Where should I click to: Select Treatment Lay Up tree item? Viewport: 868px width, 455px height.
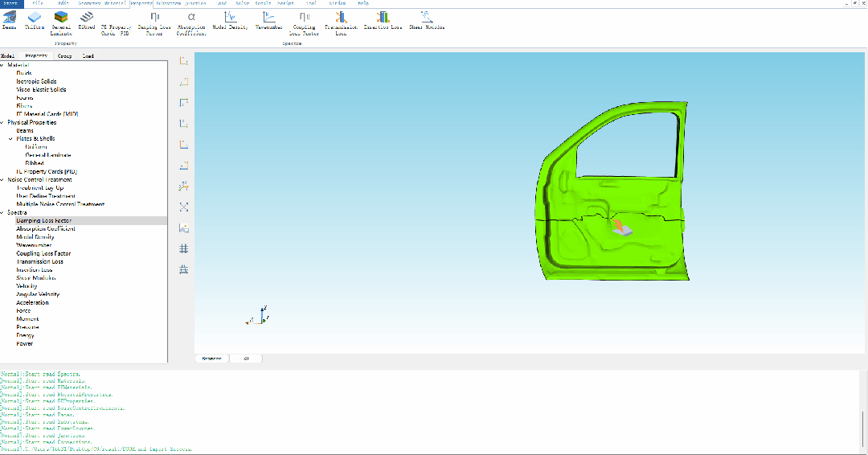[40, 188]
